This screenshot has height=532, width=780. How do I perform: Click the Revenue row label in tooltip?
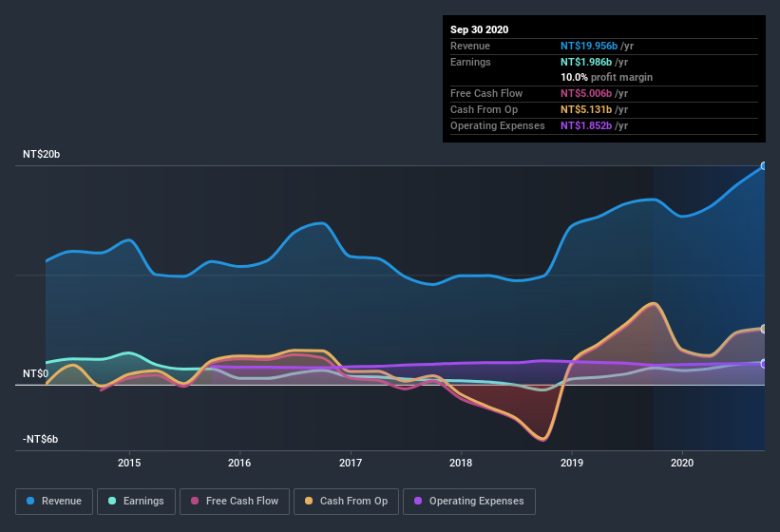coord(470,46)
